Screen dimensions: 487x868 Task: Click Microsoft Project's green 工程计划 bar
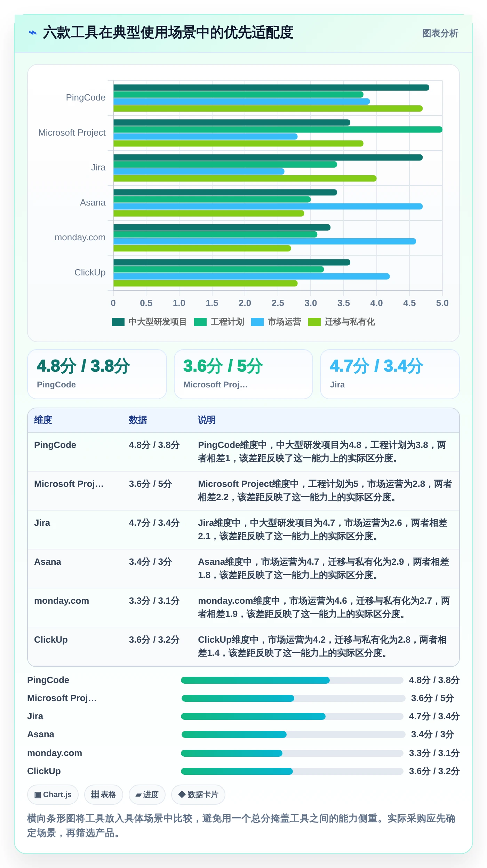(278, 129)
